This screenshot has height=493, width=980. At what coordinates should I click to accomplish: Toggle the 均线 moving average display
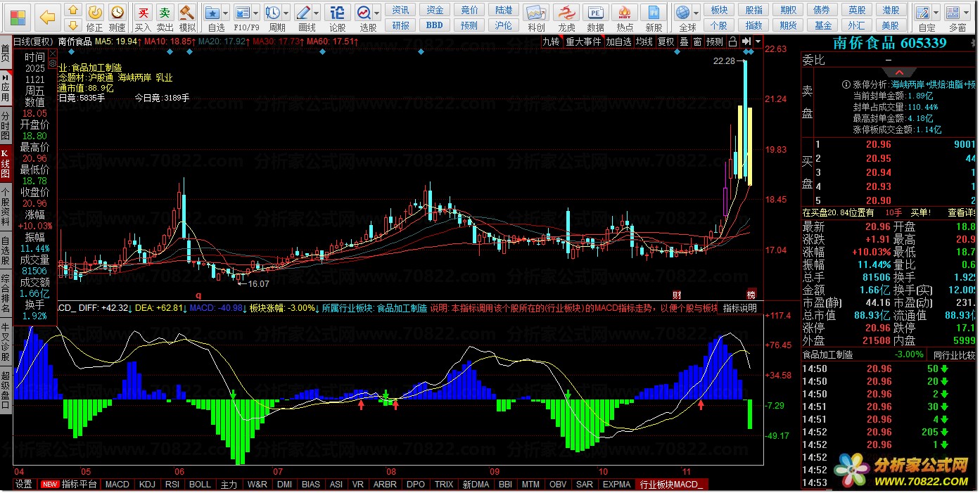[644, 41]
